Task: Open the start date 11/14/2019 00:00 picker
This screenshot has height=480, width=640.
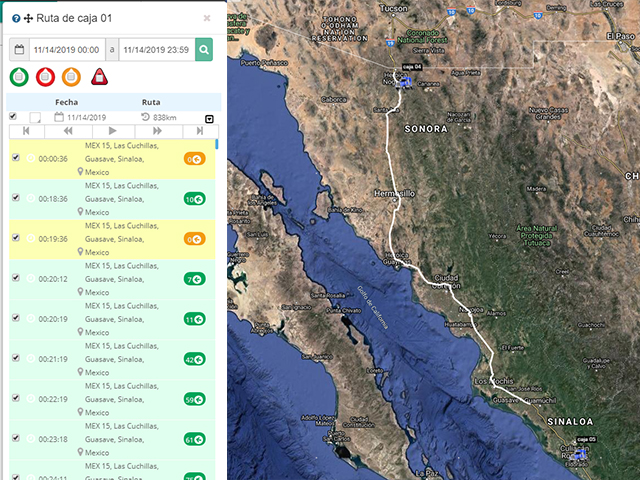Action: [60, 49]
